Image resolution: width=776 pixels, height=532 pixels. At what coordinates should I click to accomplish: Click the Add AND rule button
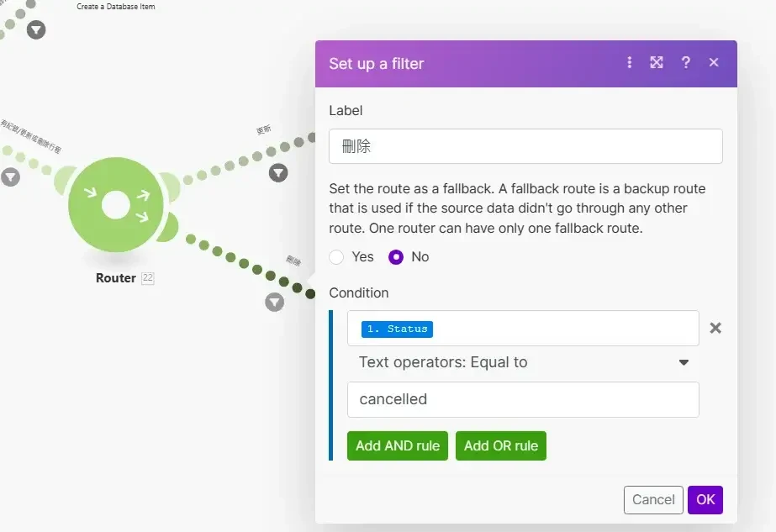(x=398, y=445)
